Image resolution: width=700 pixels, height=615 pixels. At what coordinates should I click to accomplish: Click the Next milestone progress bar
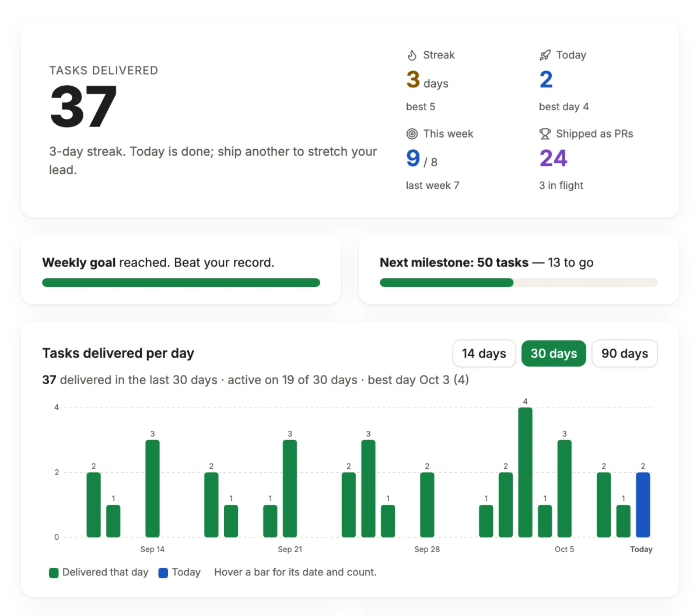click(519, 283)
